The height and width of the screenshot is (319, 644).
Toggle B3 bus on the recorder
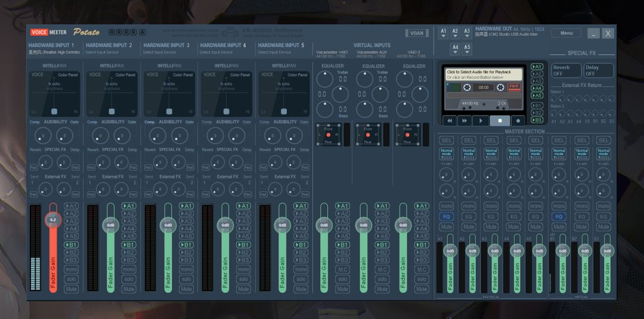537,120
